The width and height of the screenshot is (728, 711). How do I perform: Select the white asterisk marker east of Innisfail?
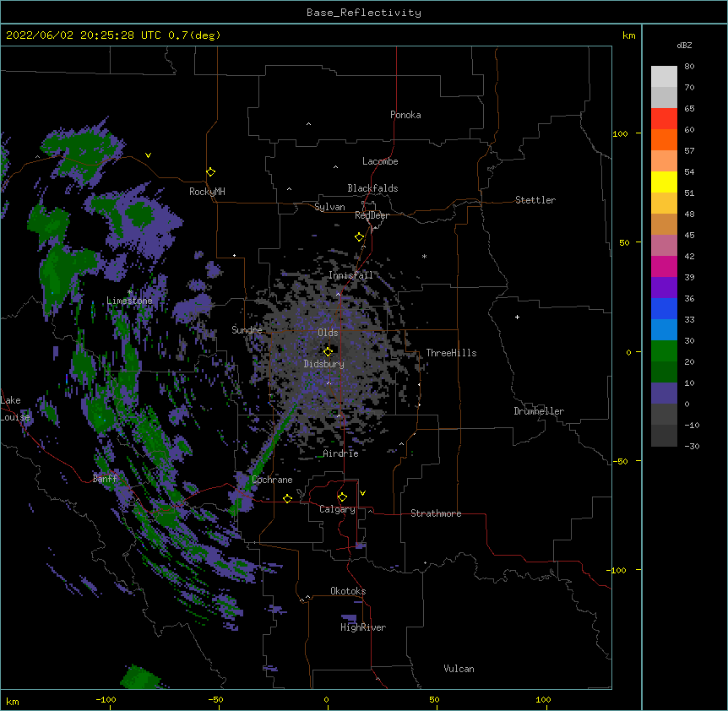tap(424, 256)
